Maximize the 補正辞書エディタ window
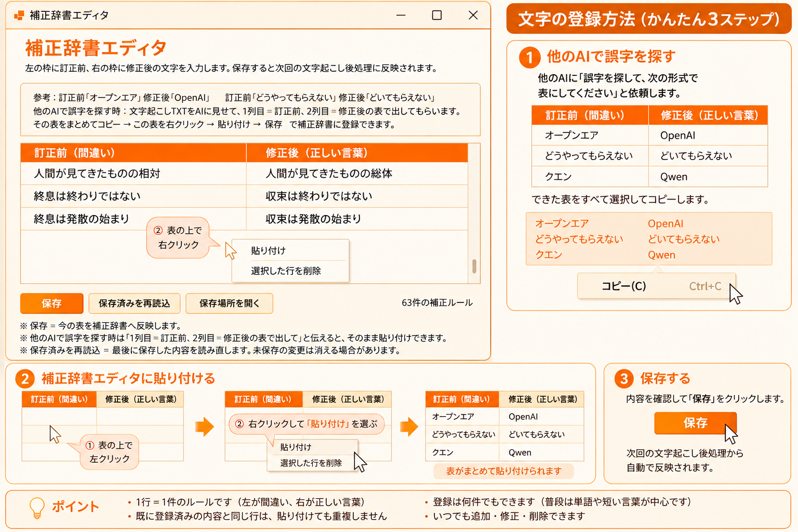 pos(437,15)
